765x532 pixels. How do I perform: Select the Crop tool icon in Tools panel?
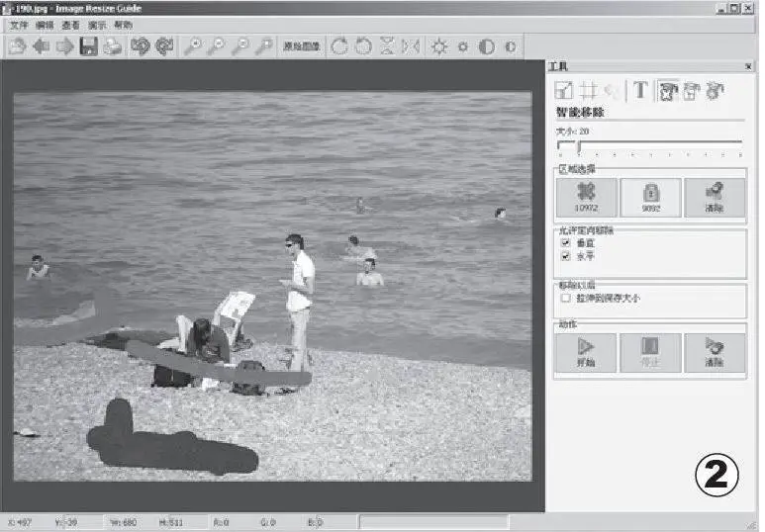[x=588, y=91]
